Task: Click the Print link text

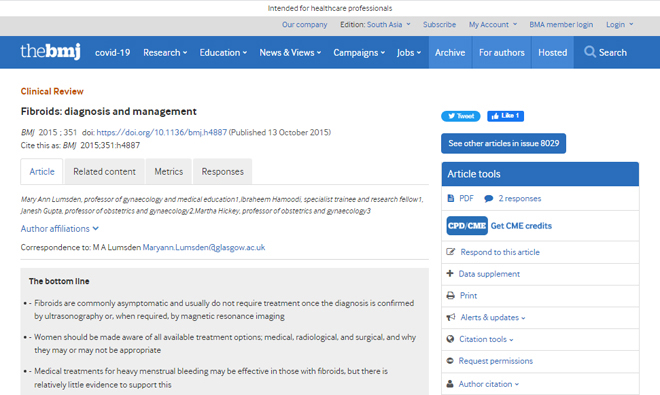Action: tap(468, 296)
